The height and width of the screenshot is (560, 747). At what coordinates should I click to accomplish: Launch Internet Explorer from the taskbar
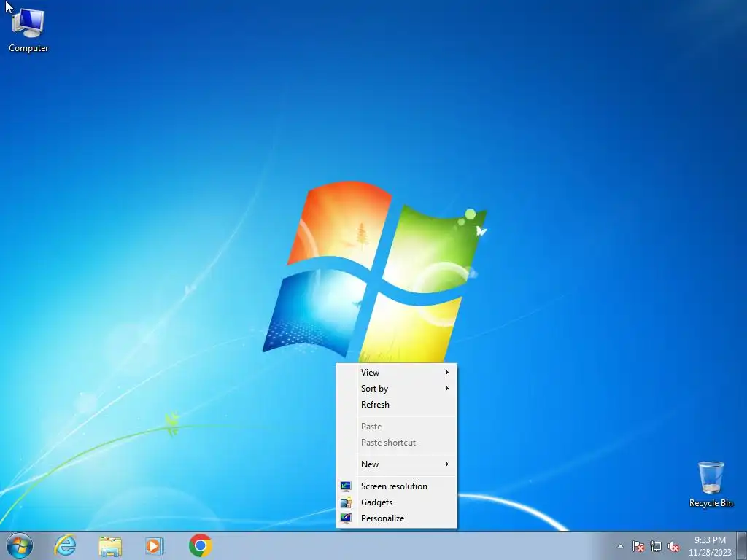[x=65, y=545]
